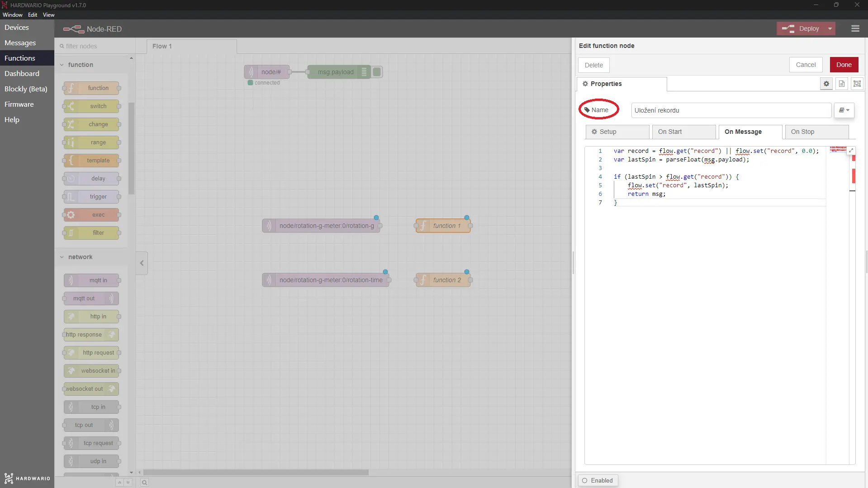Open the Edit menu
Viewport: 868px width, 488px height.
click(x=33, y=15)
